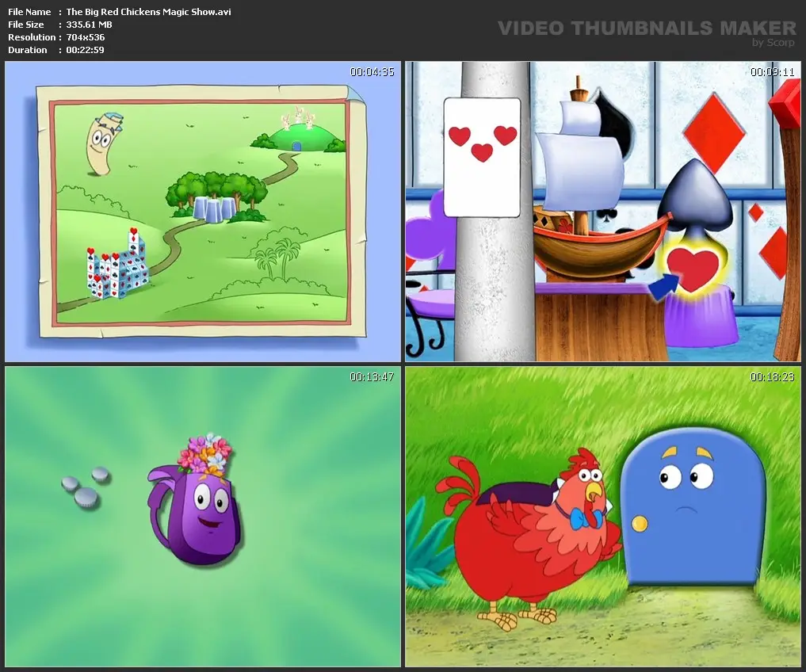
Task: Open the card room thumbnail at 00:09:11
Action: 603,212
